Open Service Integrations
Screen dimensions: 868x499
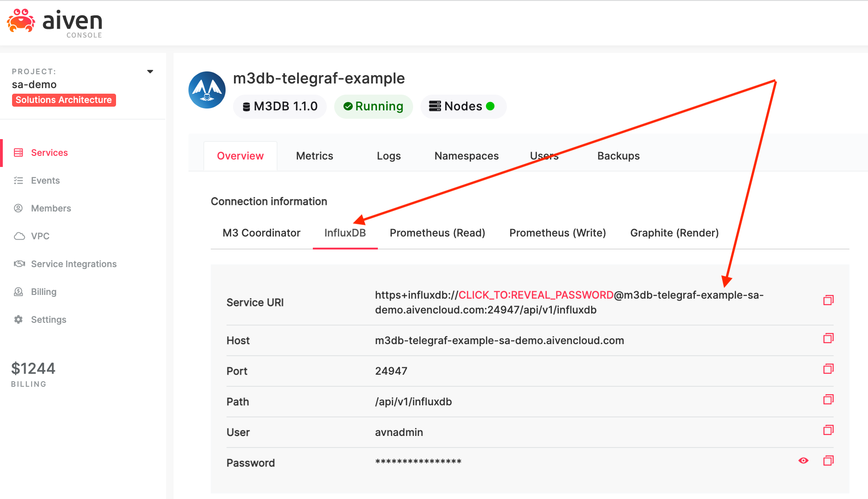tap(74, 264)
